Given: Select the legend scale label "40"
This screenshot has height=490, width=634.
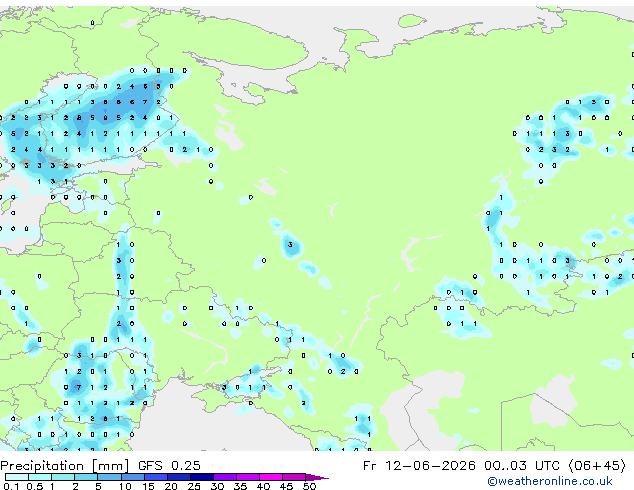Looking at the screenshot, I should click(263, 486).
